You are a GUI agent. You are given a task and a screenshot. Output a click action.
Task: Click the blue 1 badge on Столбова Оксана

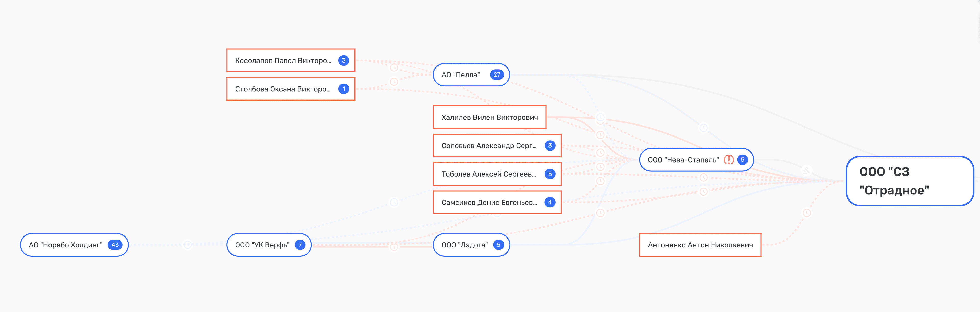pyautogui.click(x=343, y=89)
